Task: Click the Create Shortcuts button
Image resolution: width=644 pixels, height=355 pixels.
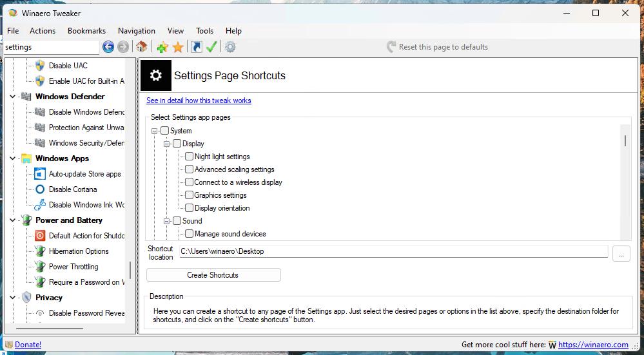Action: coord(213,275)
